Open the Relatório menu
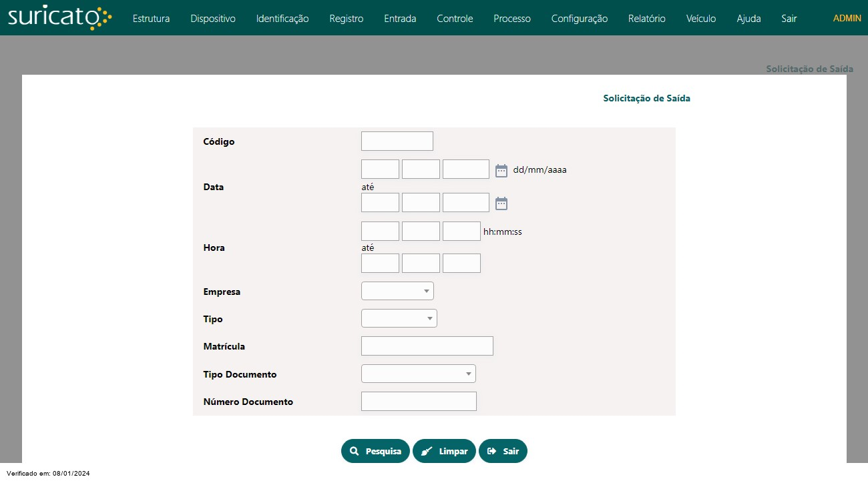Image resolution: width=868 pixels, height=483 pixels. (646, 19)
